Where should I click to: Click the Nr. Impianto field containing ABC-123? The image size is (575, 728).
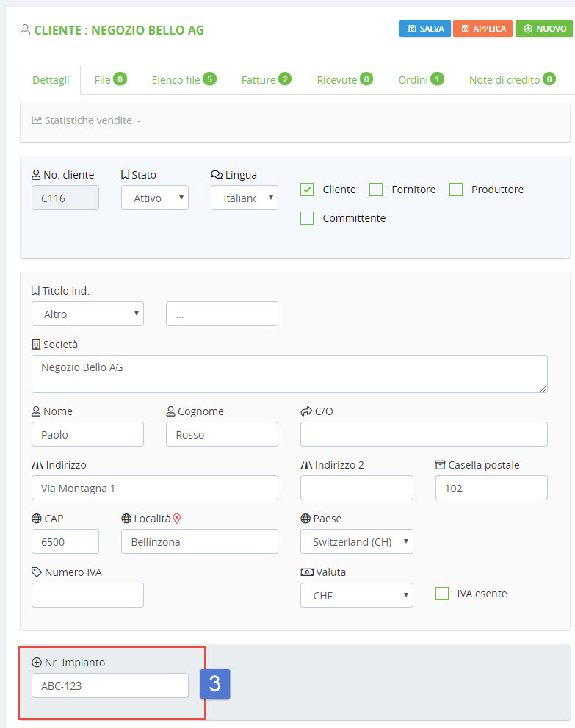(x=110, y=686)
